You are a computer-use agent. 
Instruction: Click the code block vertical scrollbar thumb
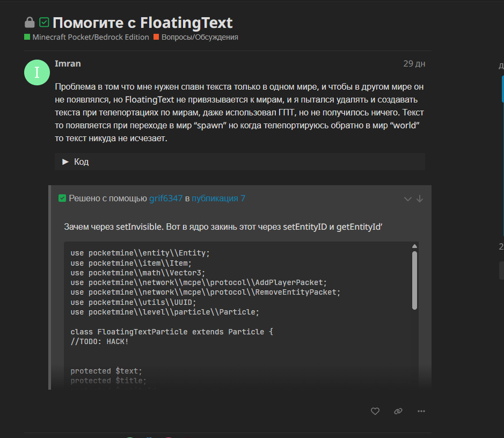pyautogui.click(x=414, y=279)
